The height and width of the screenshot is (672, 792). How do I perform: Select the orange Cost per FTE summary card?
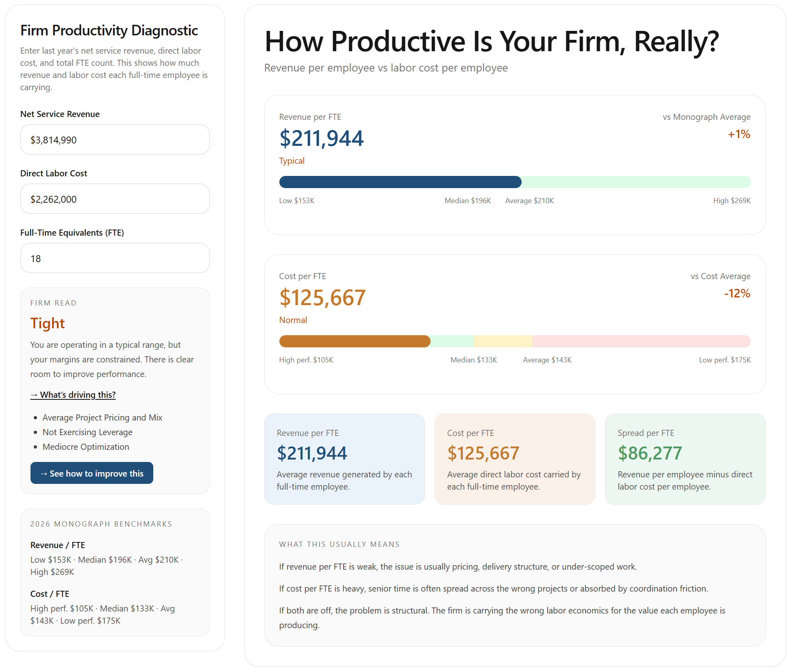[x=515, y=459]
